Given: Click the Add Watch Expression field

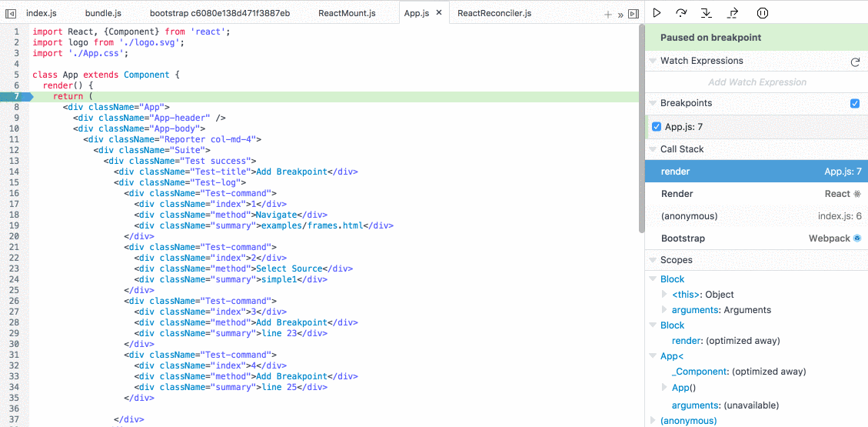Looking at the screenshot, I should (x=757, y=82).
